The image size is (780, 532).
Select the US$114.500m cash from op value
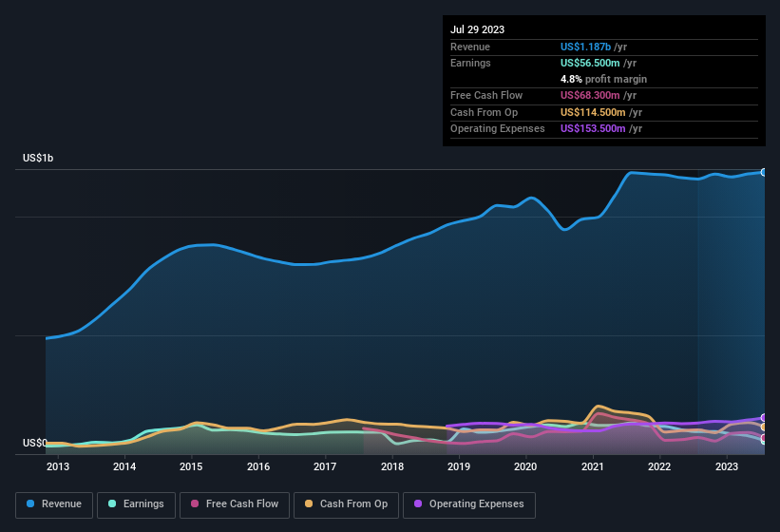click(593, 112)
